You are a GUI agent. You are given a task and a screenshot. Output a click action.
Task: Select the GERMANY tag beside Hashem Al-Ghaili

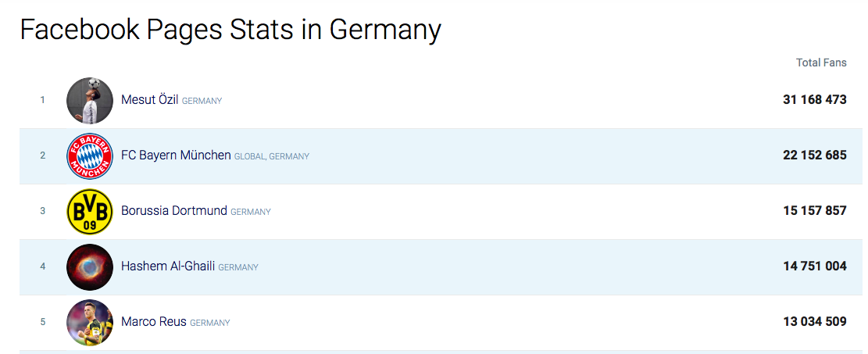[238, 267]
